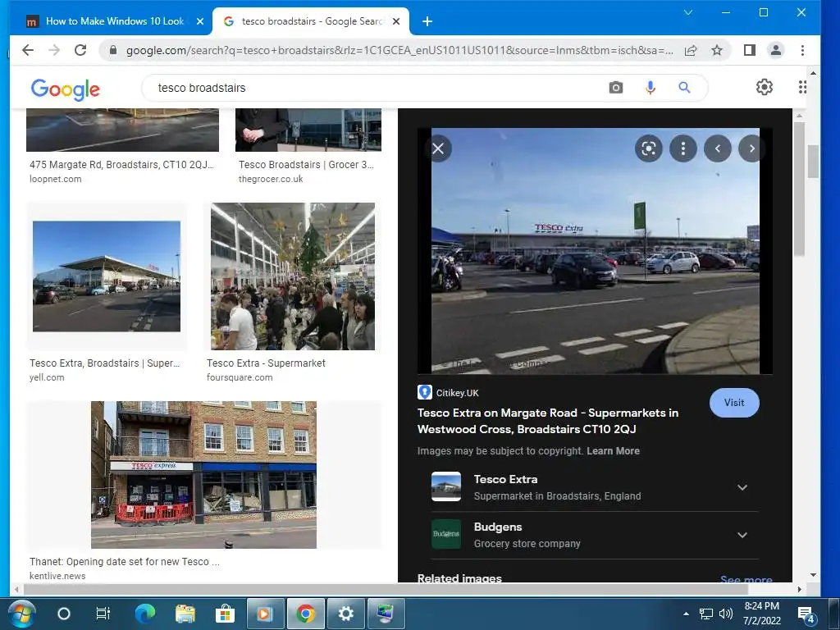840x630 pixels.
Task: Share this page from address bar
Action: pos(691,50)
